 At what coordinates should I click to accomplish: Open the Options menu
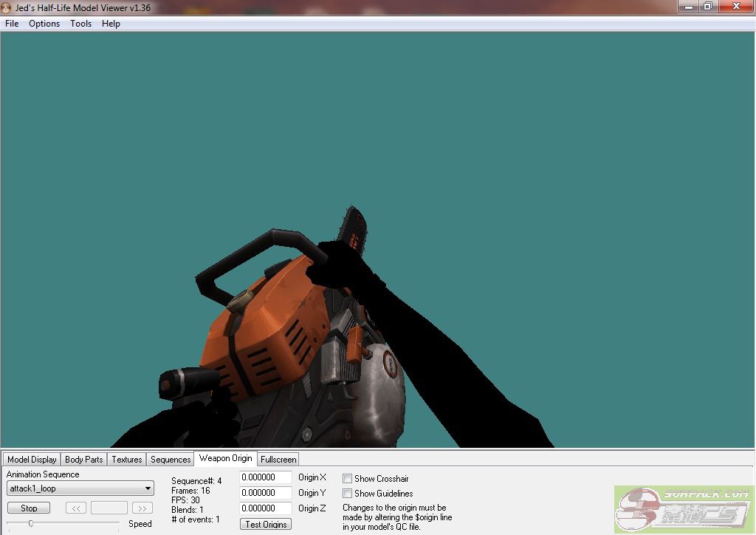coord(44,24)
